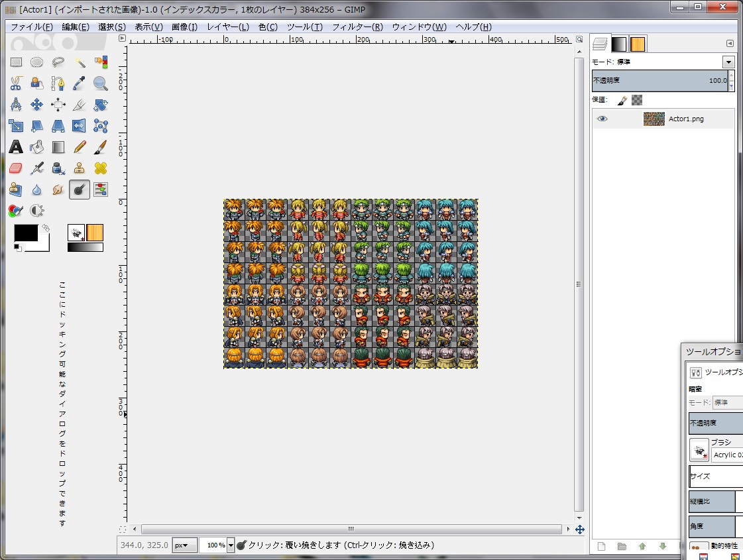The height and width of the screenshot is (560, 743).
Task: Open the 編集(E) menu
Action: 76,27
